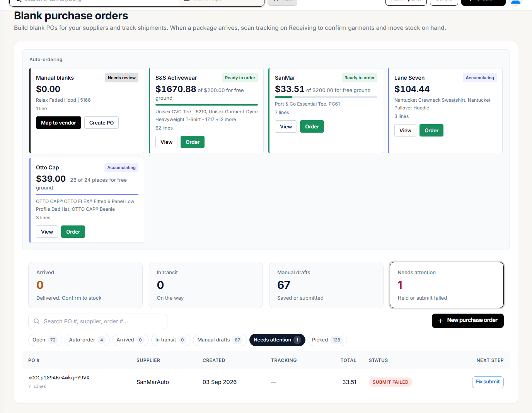Click the SanMarAuto supplier cell

(x=153, y=382)
